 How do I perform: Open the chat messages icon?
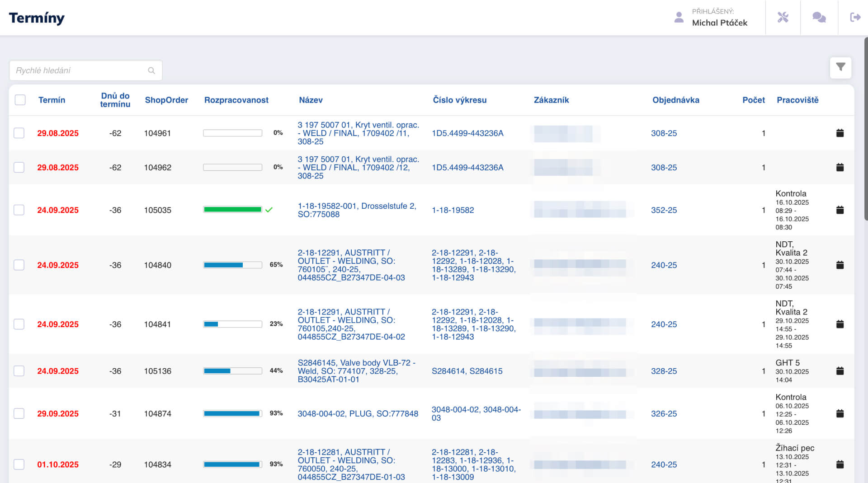coord(819,18)
